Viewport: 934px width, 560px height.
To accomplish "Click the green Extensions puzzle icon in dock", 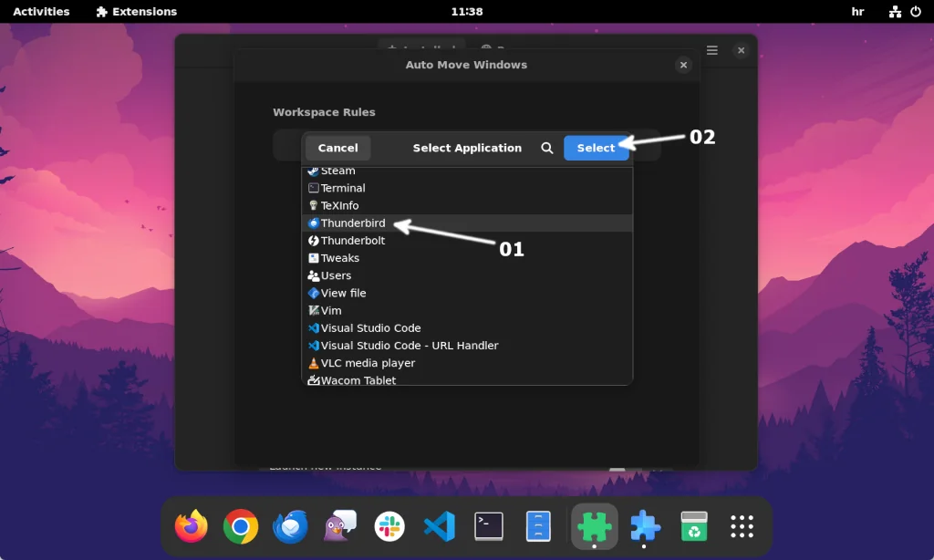I will click(x=596, y=526).
